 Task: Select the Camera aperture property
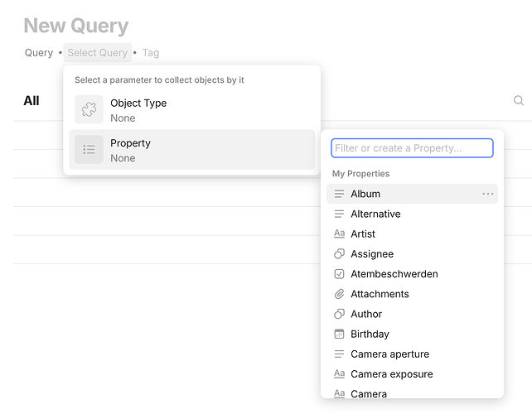click(x=412, y=354)
